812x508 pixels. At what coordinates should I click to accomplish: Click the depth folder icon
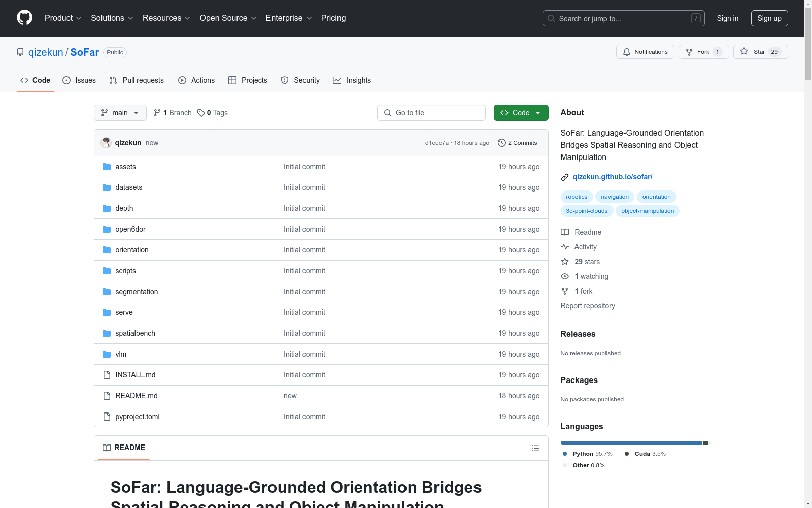[x=107, y=208]
